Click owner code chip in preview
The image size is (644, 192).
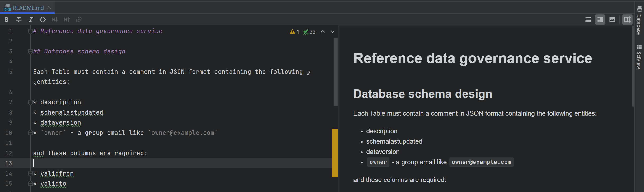(x=378, y=162)
